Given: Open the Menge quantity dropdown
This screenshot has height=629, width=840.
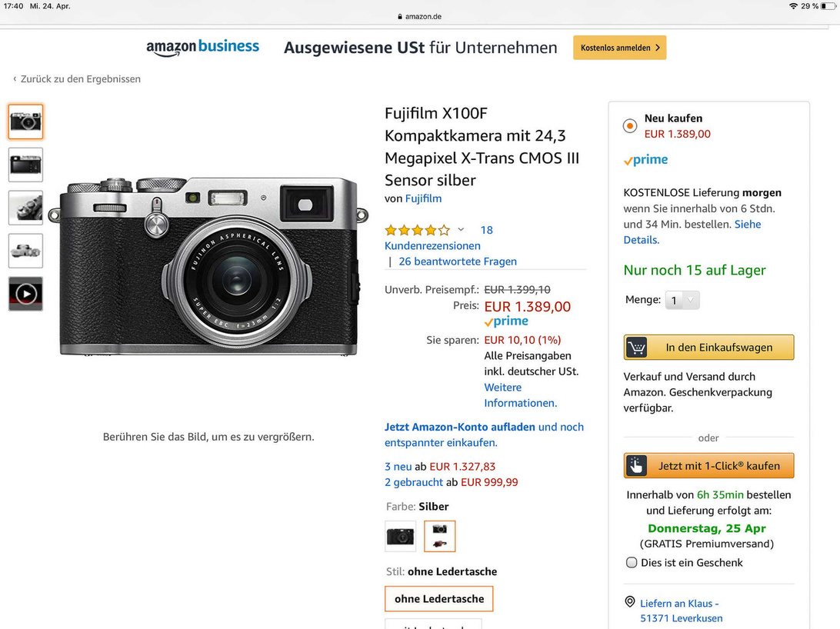Looking at the screenshot, I should (682, 300).
